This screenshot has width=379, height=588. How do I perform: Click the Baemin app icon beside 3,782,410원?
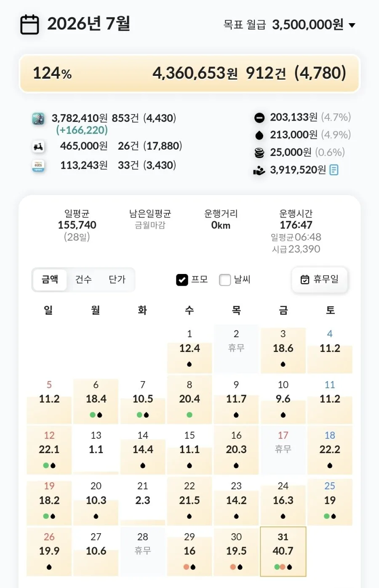click(38, 118)
